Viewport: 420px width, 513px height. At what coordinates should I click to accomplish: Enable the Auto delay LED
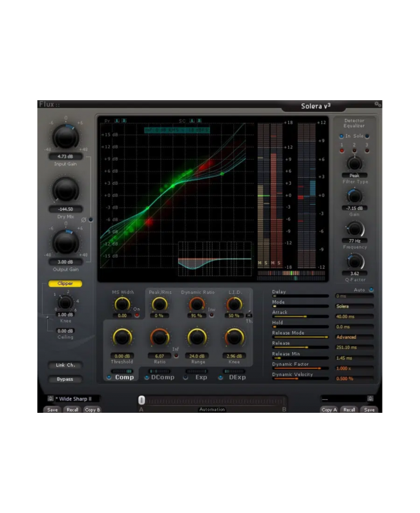coord(372,289)
